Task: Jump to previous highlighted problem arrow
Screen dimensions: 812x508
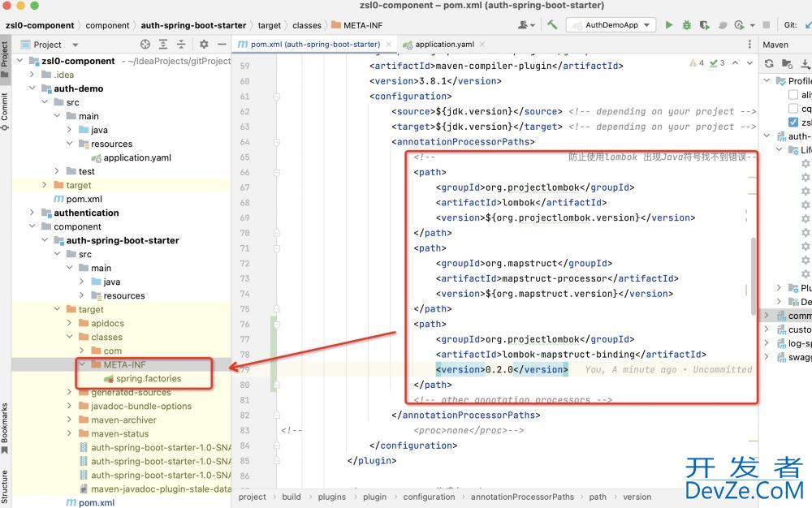Action: pyautogui.click(x=736, y=63)
